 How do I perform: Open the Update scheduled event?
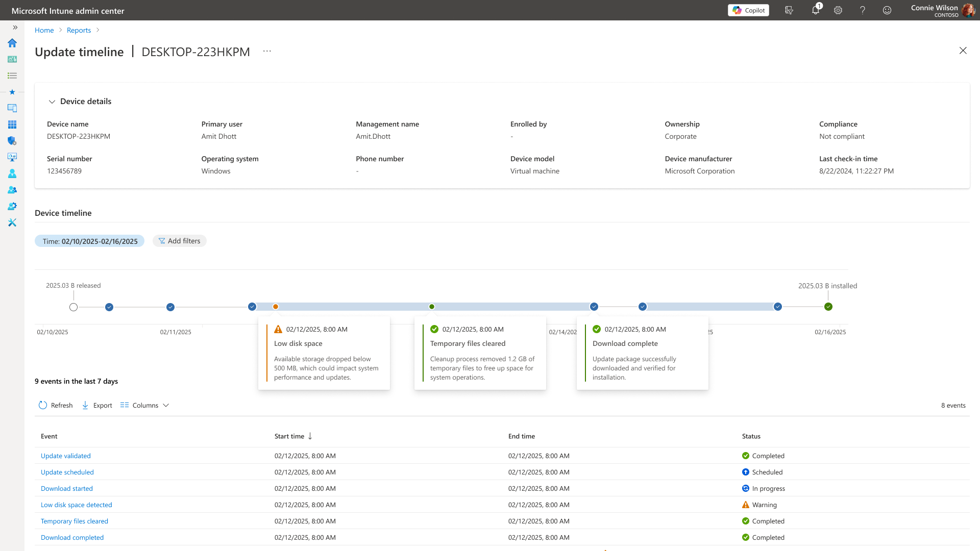(x=67, y=472)
